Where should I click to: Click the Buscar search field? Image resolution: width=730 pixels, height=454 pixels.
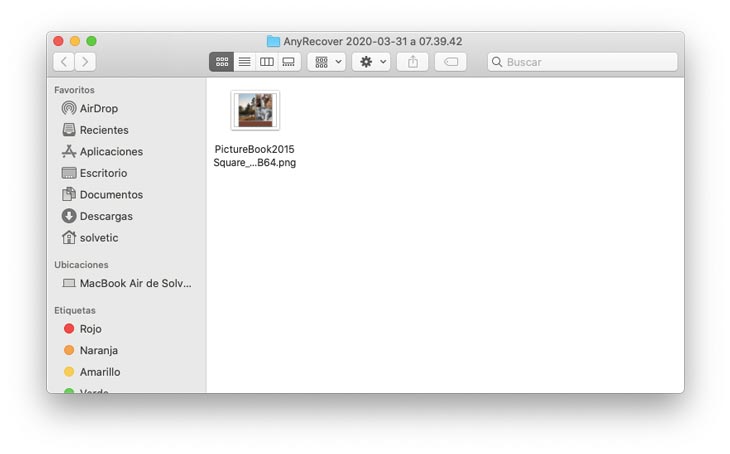[582, 62]
